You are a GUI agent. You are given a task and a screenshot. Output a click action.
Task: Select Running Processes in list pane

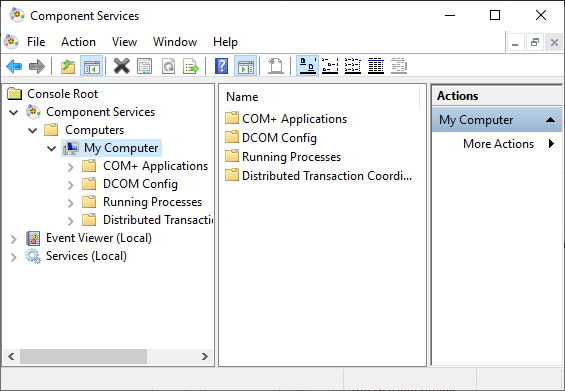click(291, 157)
